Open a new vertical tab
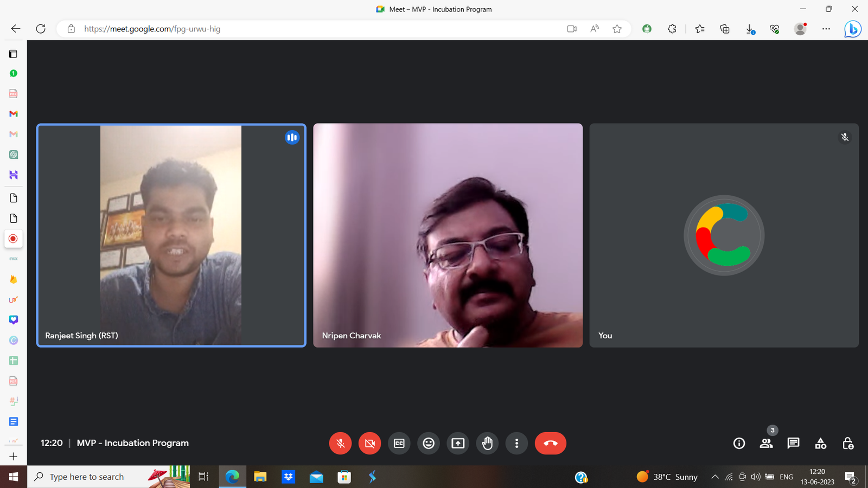868x488 pixels. pyautogui.click(x=14, y=457)
